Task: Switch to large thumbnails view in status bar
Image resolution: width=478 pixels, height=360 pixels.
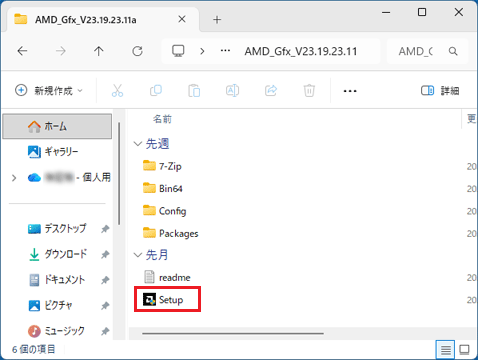Action: click(x=464, y=350)
